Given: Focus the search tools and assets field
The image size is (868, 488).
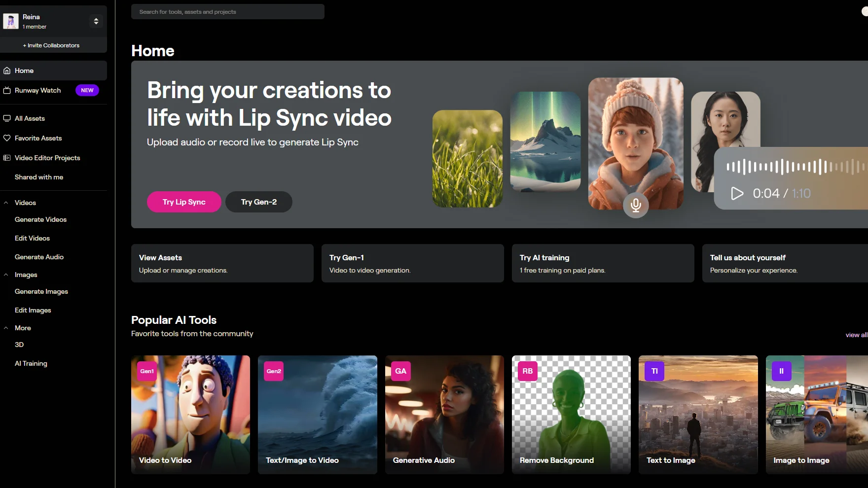Looking at the screenshot, I should coord(228,12).
